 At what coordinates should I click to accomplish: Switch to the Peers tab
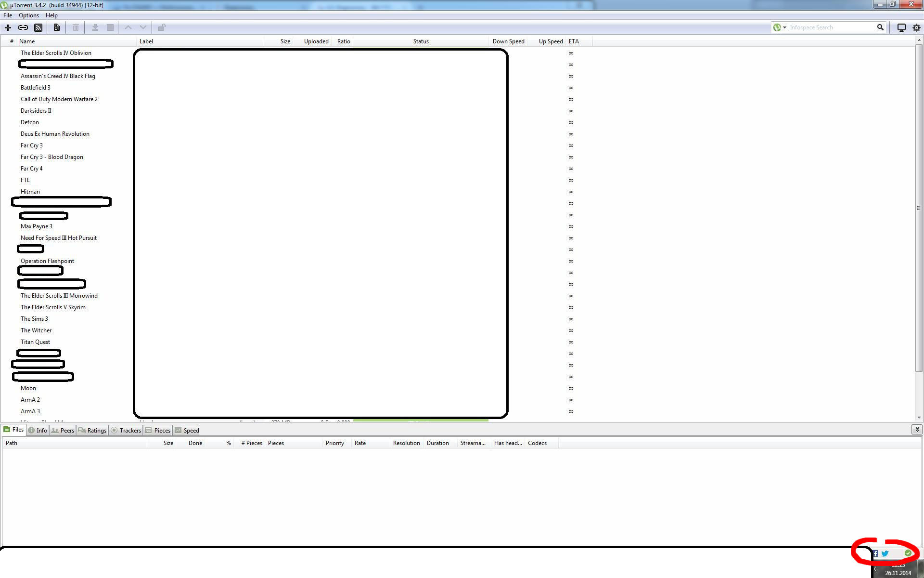pyautogui.click(x=63, y=431)
